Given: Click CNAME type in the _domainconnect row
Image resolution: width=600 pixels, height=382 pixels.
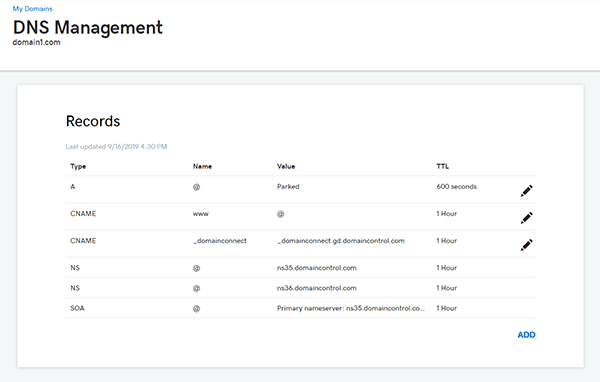Looking at the screenshot, I should pos(83,241).
